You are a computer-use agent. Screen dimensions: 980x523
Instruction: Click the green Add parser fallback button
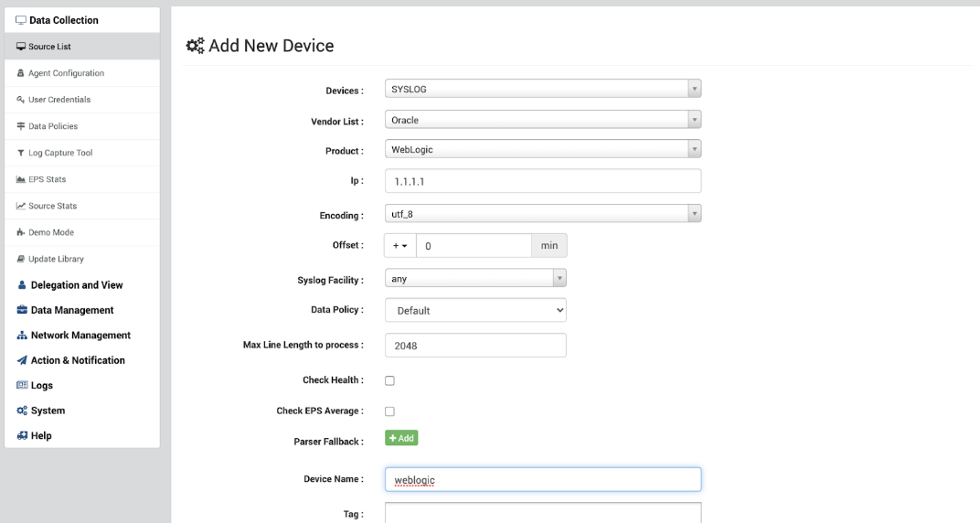pos(401,438)
